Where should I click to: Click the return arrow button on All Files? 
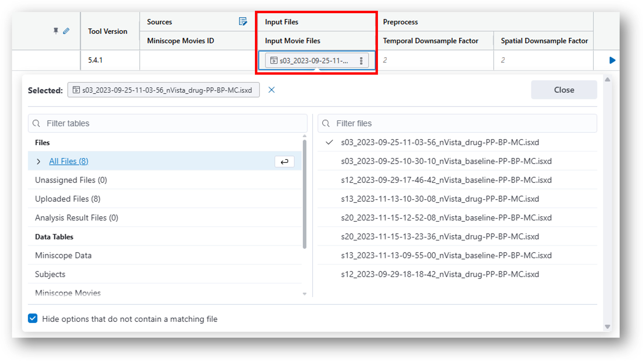point(284,162)
